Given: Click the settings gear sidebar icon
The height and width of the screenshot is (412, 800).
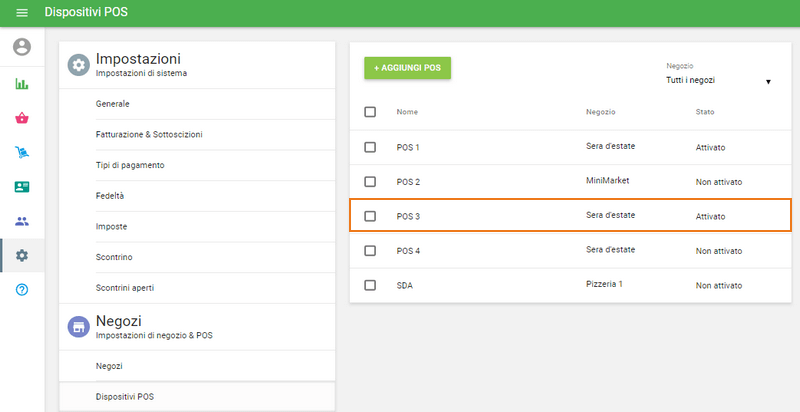Looking at the screenshot, I should click(x=22, y=255).
